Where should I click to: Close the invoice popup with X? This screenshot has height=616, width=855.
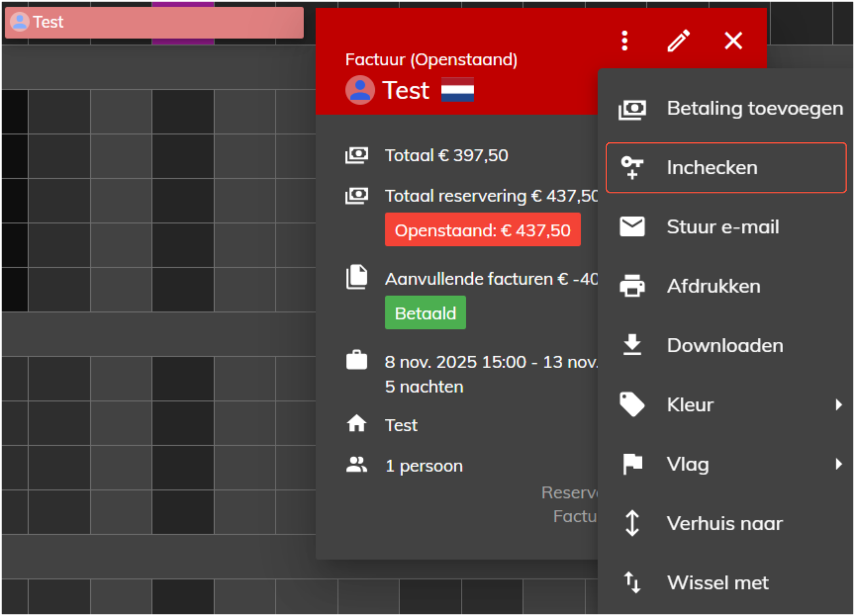click(733, 41)
